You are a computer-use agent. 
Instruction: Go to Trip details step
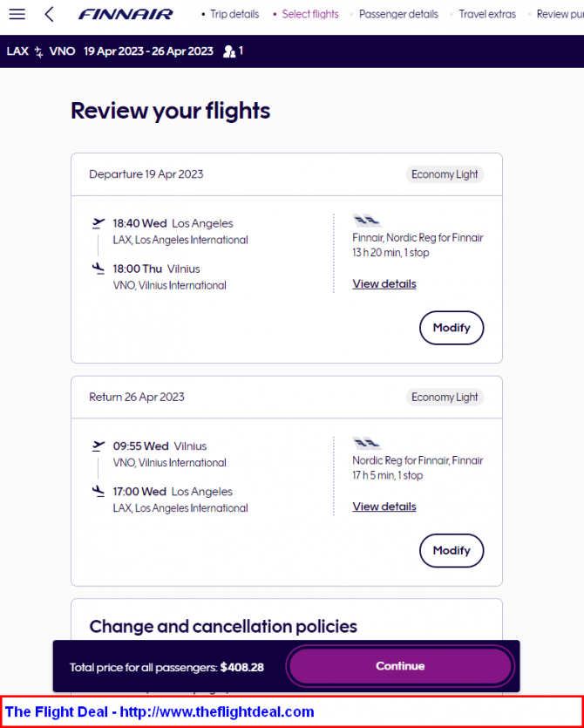tap(234, 15)
